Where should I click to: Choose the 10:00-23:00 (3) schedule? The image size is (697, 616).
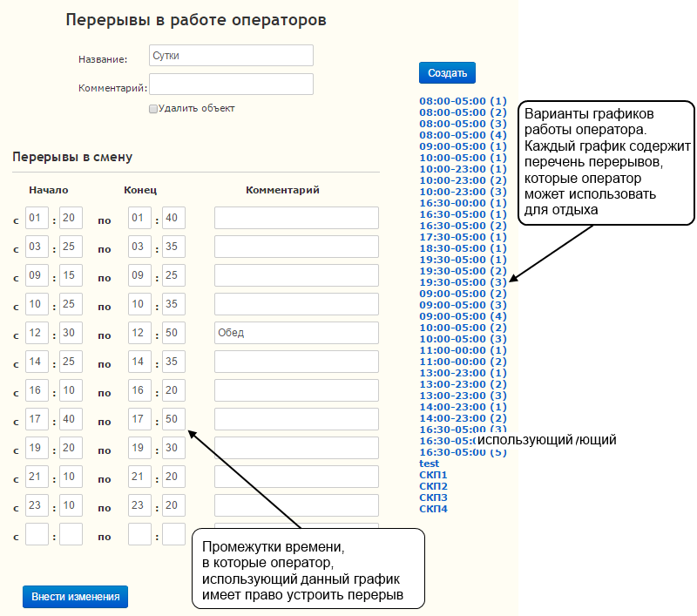464,192
